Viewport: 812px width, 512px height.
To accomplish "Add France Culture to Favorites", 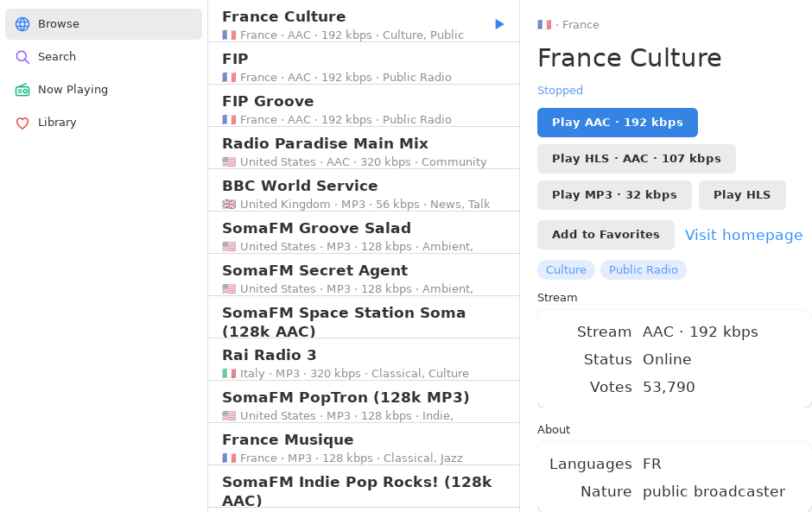I will (x=606, y=235).
